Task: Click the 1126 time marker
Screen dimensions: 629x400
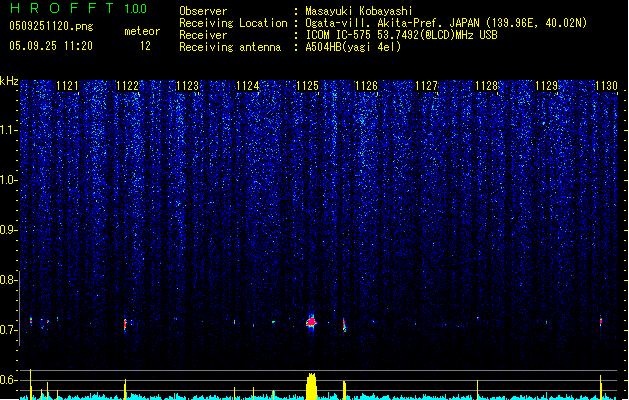Action: (366, 86)
